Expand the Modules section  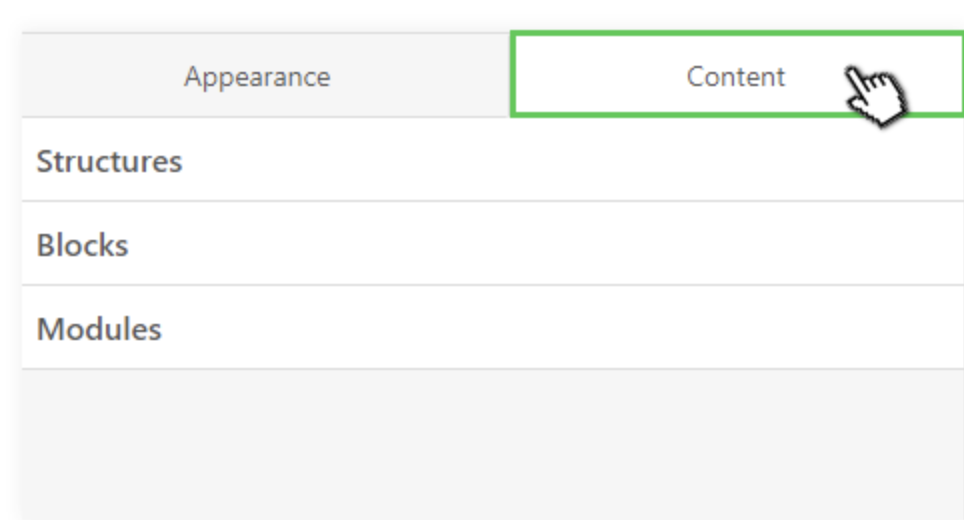pos(493,328)
